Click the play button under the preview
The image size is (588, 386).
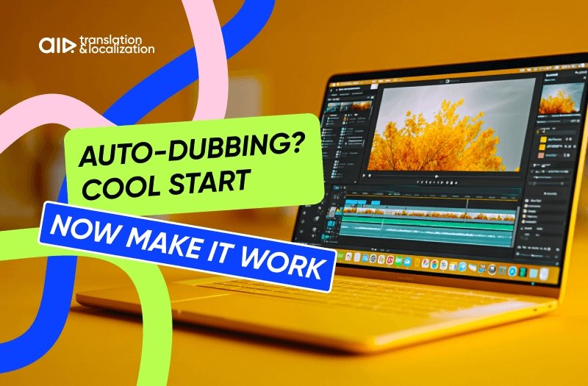(364, 176)
